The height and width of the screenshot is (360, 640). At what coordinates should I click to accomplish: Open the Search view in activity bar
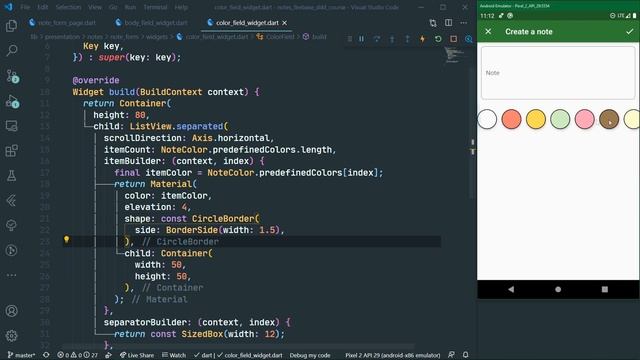[11, 51]
